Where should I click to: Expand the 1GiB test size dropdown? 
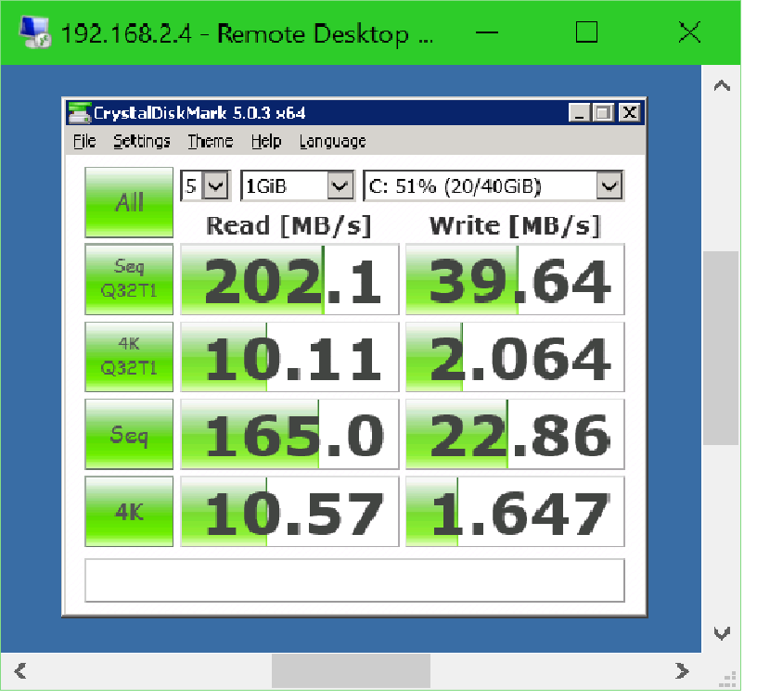coord(340,186)
